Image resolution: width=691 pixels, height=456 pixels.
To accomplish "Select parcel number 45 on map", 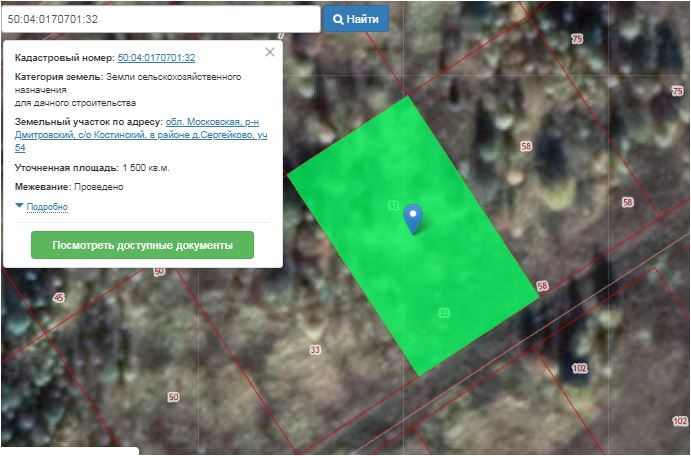I will point(58,298).
